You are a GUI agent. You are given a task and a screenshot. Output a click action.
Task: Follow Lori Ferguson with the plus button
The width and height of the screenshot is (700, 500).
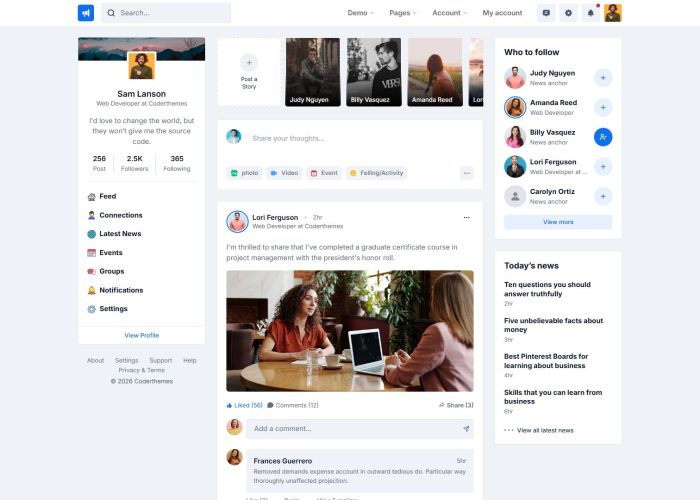tap(603, 167)
